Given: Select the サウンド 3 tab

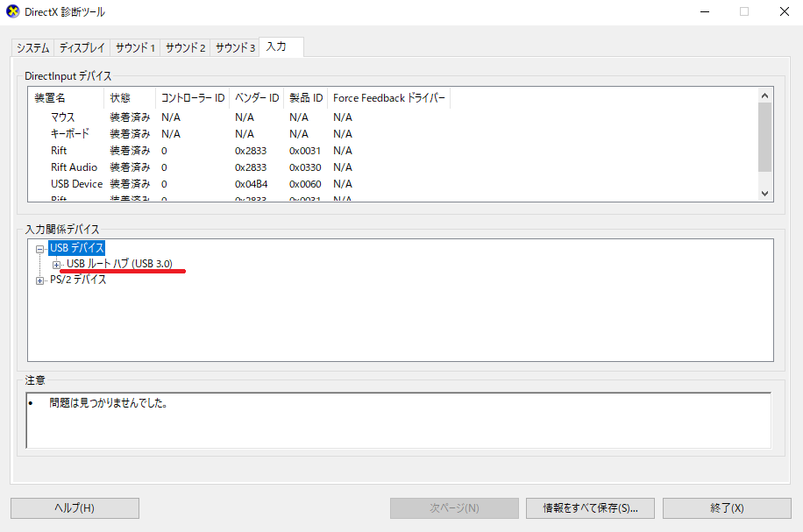Looking at the screenshot, I should pos(235,47).
